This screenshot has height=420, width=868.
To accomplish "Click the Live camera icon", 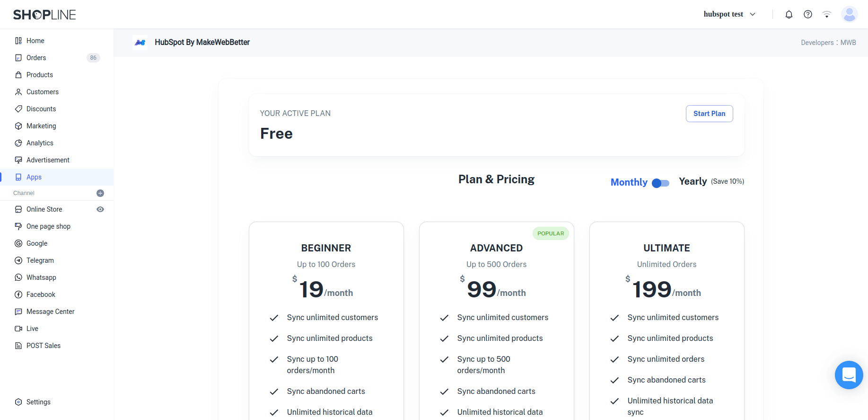I will (18, 329).
